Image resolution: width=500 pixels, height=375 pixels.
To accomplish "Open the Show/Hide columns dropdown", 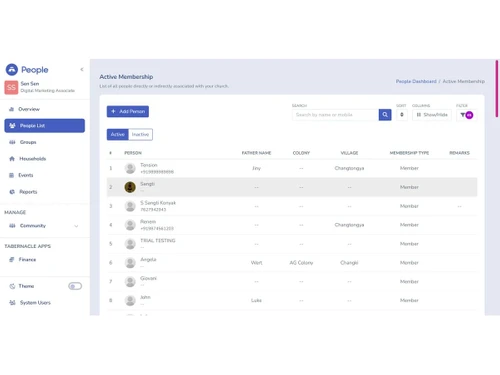I will (432, 115).
